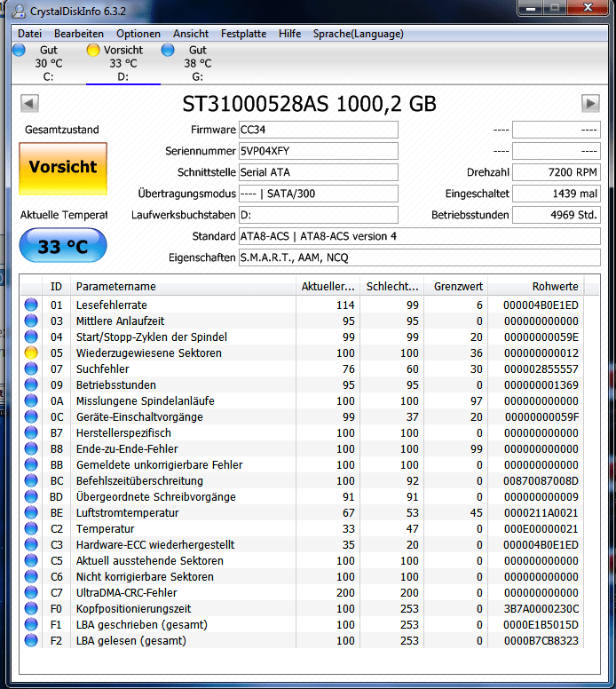Screen dimensions: 616x689
Task: Click the Laufwerksbuchstaben field D:
Action: pos(319,215)
